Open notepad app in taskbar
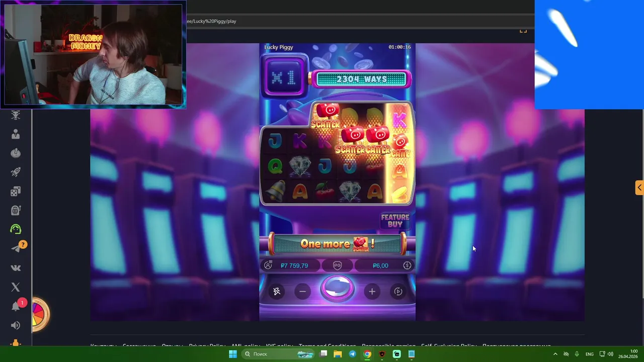This screenshot has width=644, height=362. (412, 354)
